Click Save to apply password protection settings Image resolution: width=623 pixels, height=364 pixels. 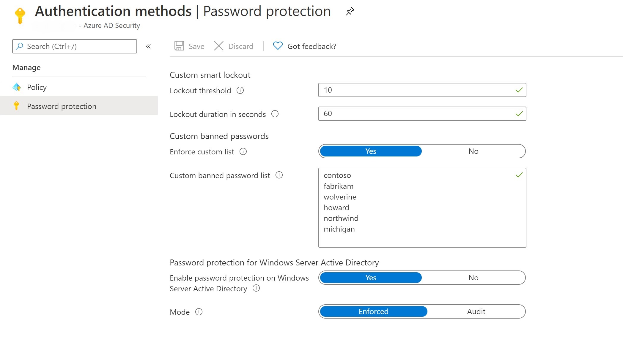point(189,46)
